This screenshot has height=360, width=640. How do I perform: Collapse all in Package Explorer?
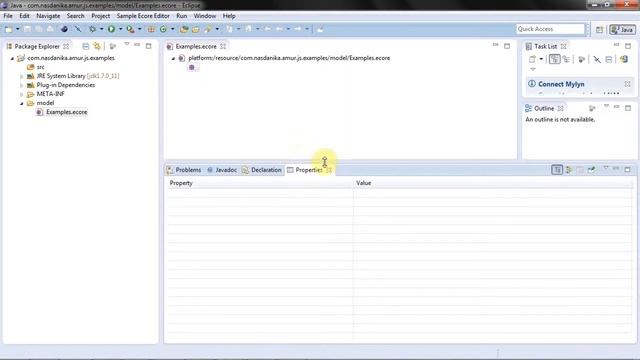click(x=85, y=46)
